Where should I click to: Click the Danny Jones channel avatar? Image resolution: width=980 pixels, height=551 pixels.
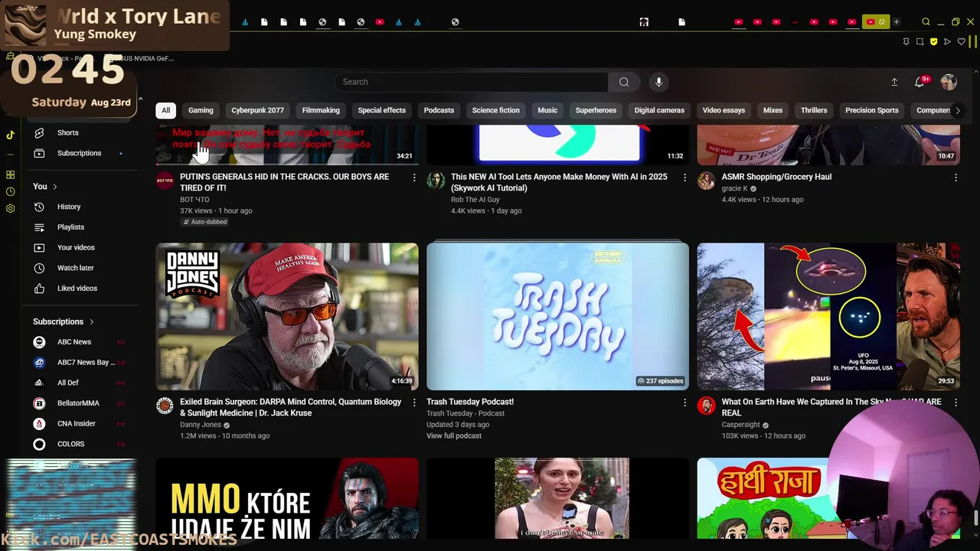tap(165, 406)
